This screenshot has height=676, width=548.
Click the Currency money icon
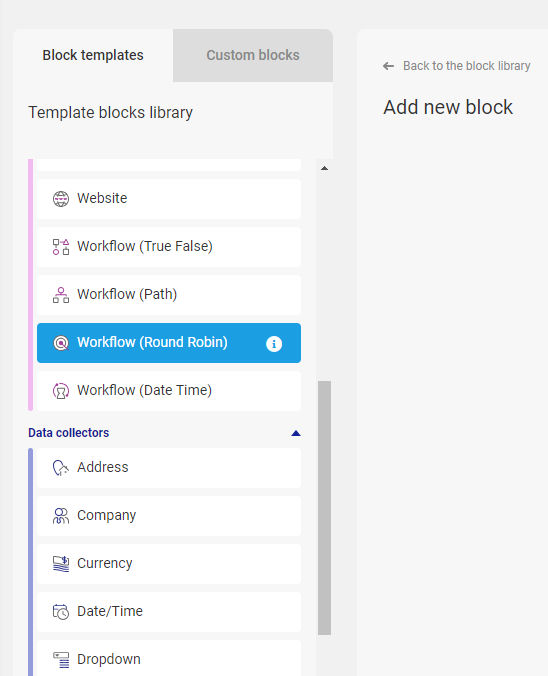[x=61, y=564]
